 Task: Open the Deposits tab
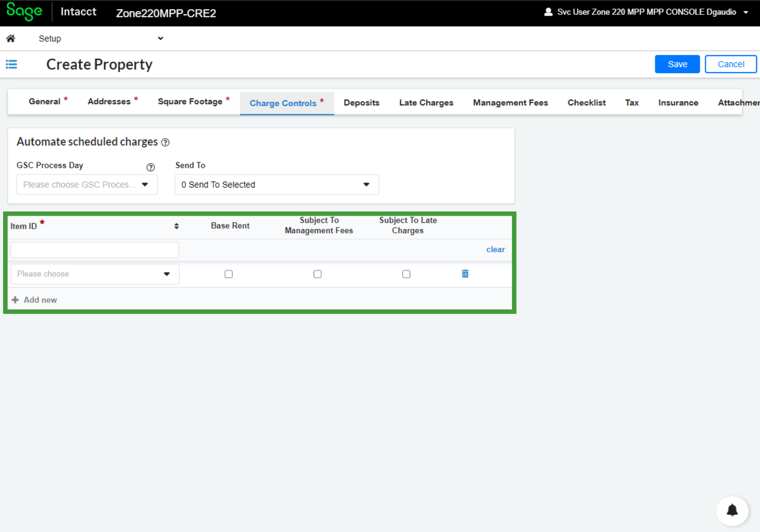coord(362,103)
